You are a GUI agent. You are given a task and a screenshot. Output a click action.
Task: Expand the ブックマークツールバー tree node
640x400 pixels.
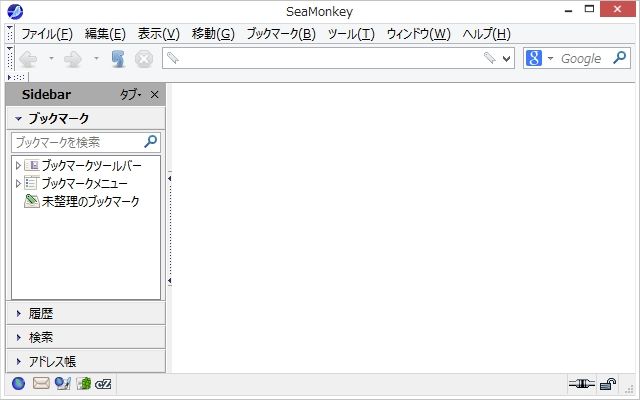click(18, 165)
